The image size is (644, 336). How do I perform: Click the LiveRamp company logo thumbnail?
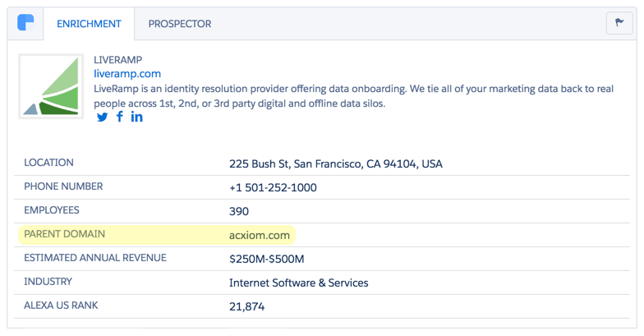click(51, 86)
